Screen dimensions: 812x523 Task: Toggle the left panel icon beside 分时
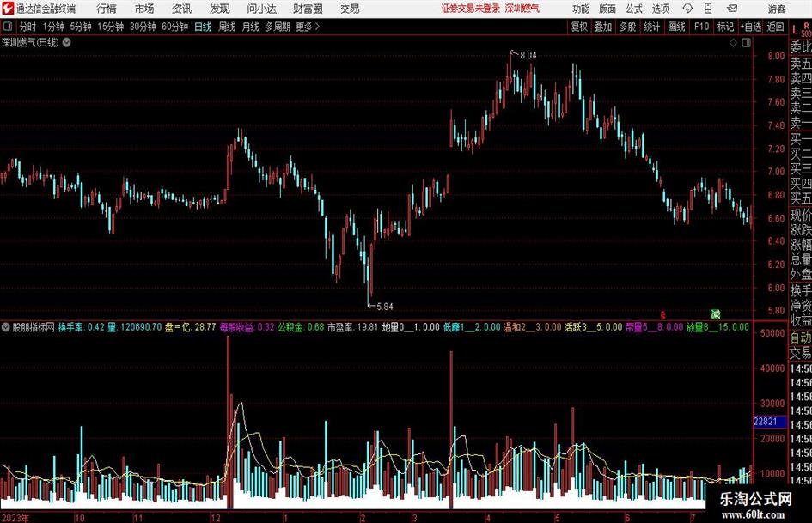click(8, 27)
